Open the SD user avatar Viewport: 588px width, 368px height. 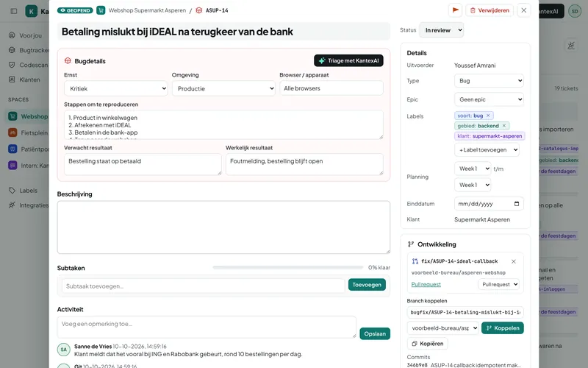(575, 11)
